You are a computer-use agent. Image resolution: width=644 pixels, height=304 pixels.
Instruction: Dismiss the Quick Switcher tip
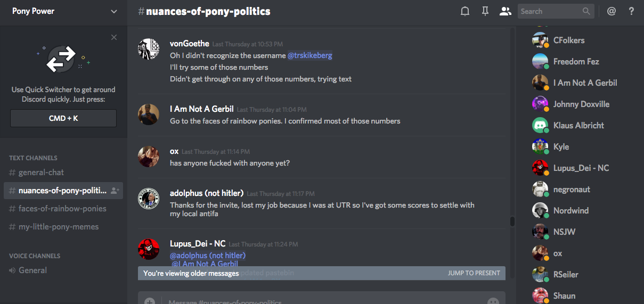pyautogui.click(x=114, y=37)
